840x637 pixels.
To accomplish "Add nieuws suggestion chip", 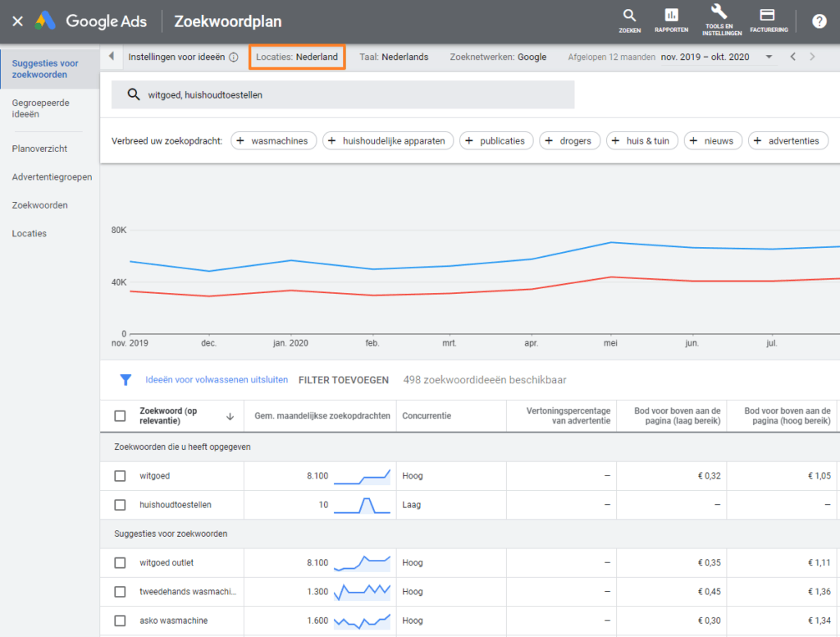I will 713,141.
